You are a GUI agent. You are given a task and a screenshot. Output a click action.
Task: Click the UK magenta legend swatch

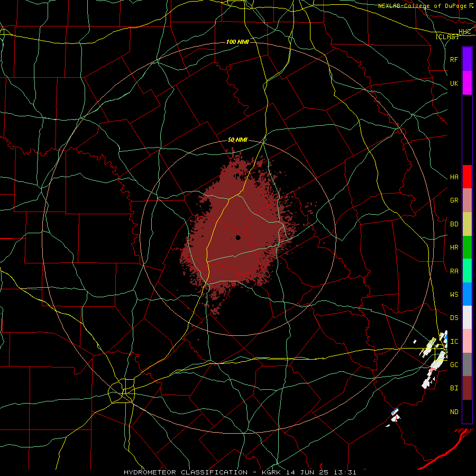467,83
